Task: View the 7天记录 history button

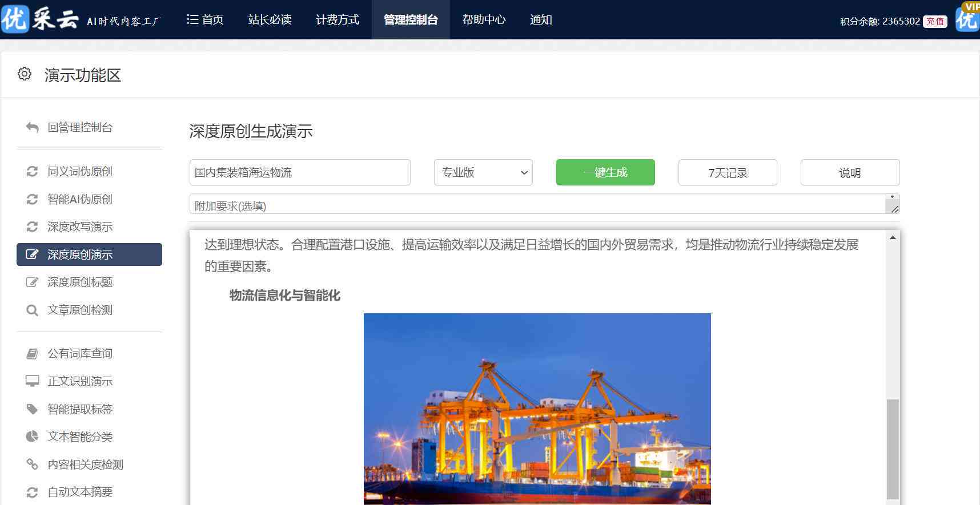Action: (727, 173)
